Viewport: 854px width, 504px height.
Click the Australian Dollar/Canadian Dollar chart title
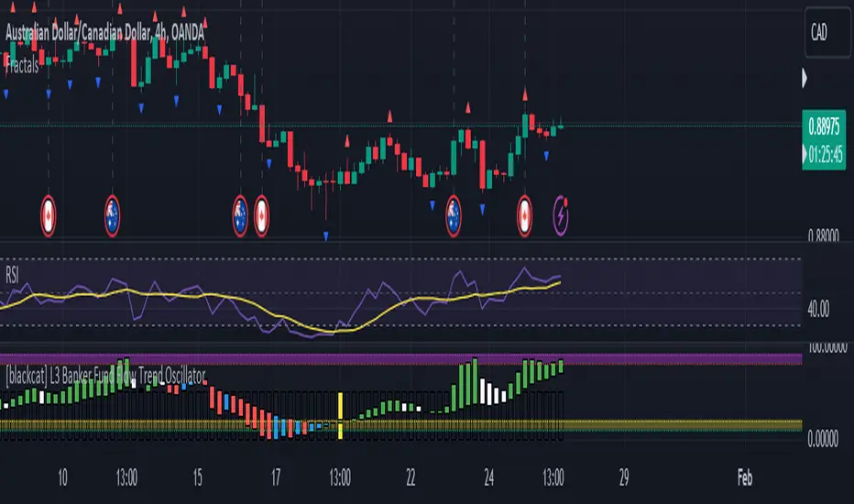(x=105, y=33)
